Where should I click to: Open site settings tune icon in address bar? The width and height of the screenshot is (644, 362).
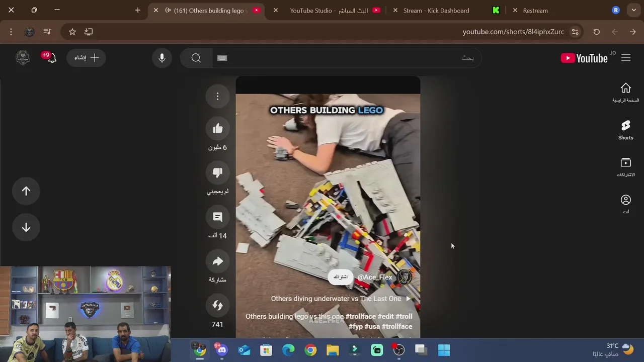click(575, 32)
